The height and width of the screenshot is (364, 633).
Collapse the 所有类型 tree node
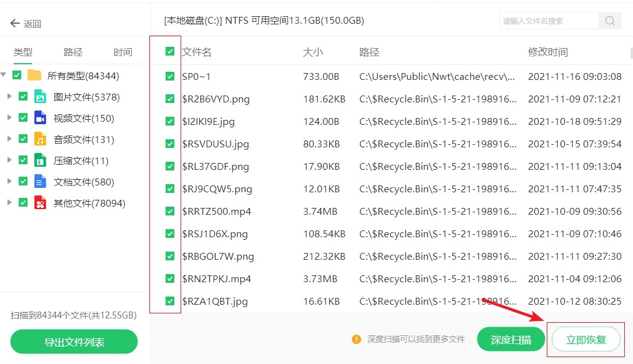click(x=4, y=76)
